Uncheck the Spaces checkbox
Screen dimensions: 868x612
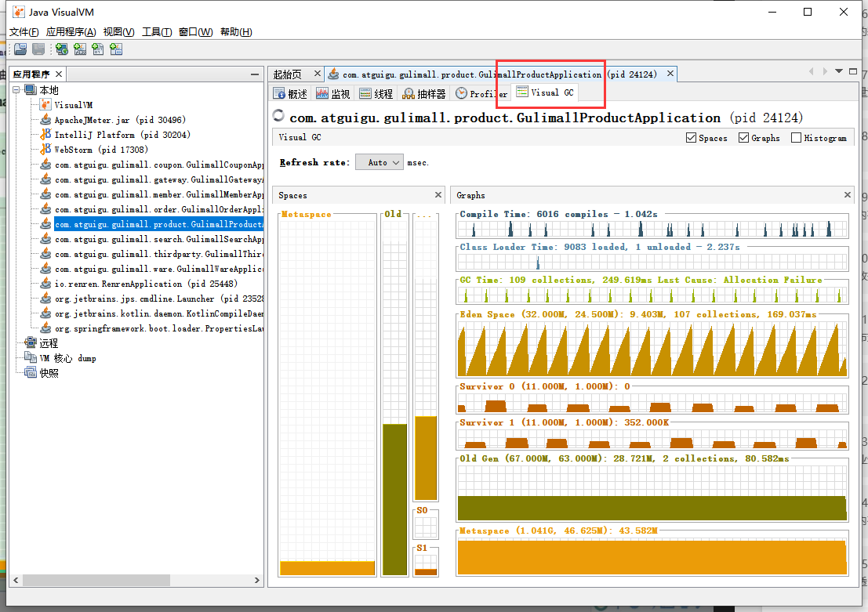point(691,138)
